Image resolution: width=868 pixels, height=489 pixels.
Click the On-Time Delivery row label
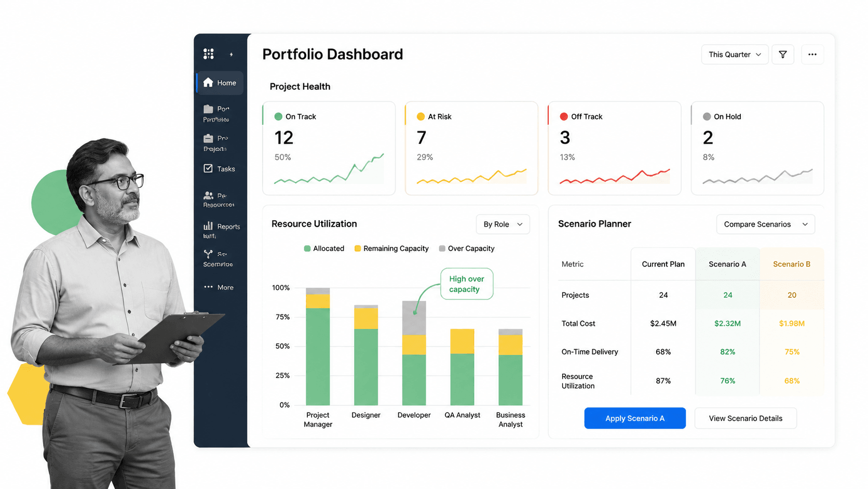590,352
